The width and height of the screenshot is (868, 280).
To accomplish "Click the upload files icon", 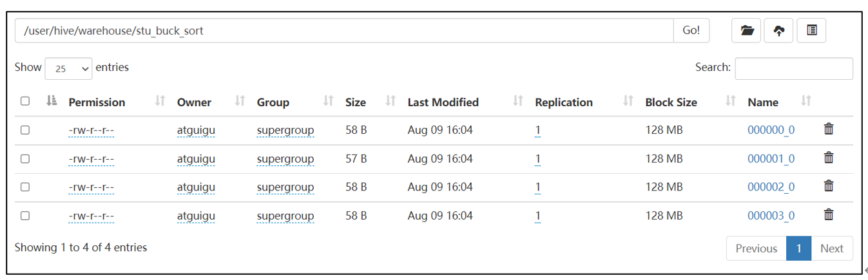I will [778, 30].
